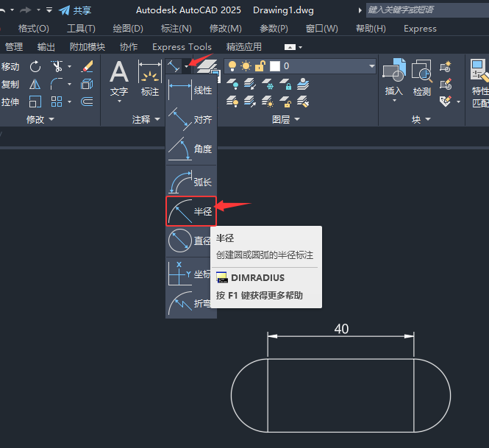Screen dimensions: 489x448
Task: Click the Layer Off icon
Action: (232, 84)
